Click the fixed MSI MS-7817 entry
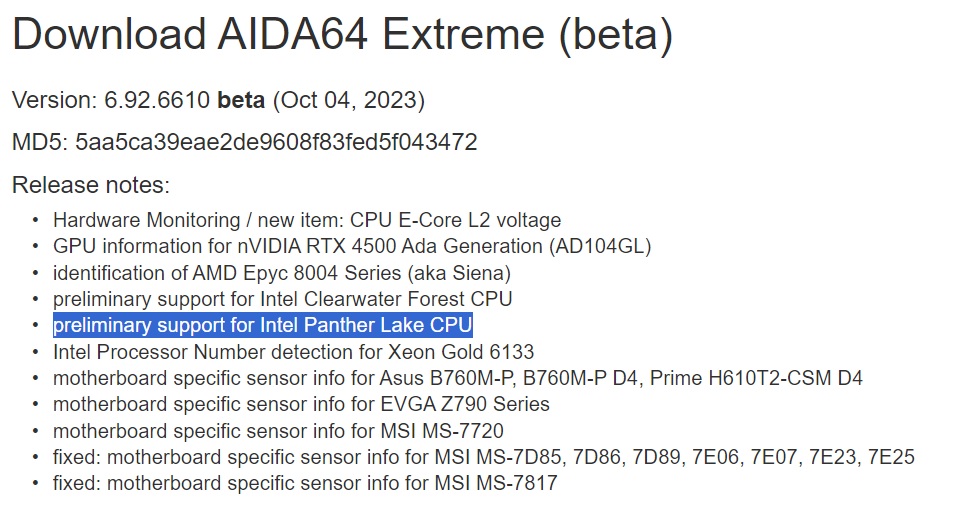 click(305, 483)
